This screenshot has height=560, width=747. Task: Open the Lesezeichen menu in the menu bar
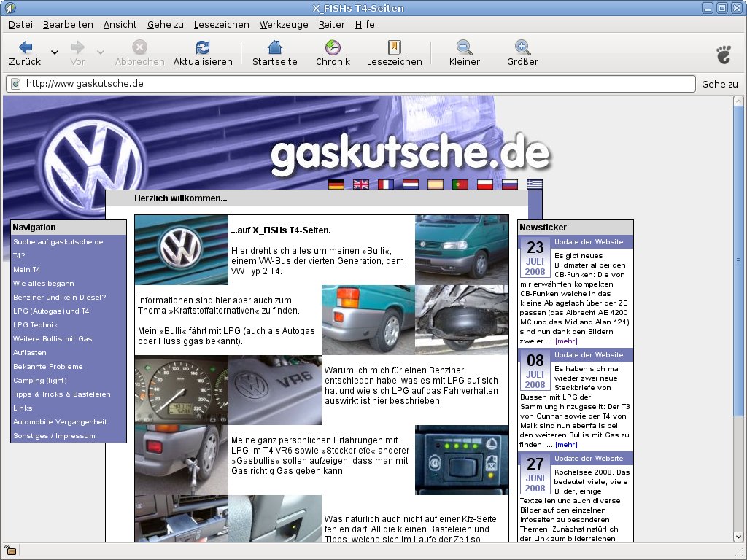(x=221, y=24)
